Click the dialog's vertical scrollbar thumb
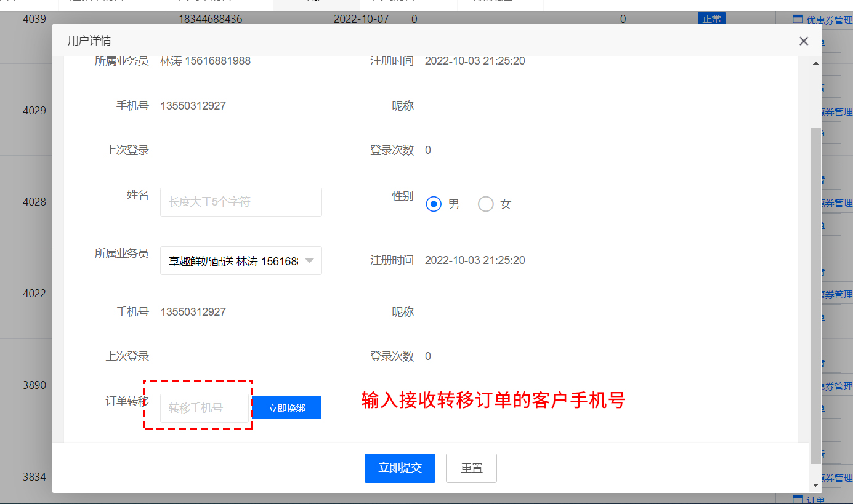This screenshot has width=853, height=504. tap(816, 295)
